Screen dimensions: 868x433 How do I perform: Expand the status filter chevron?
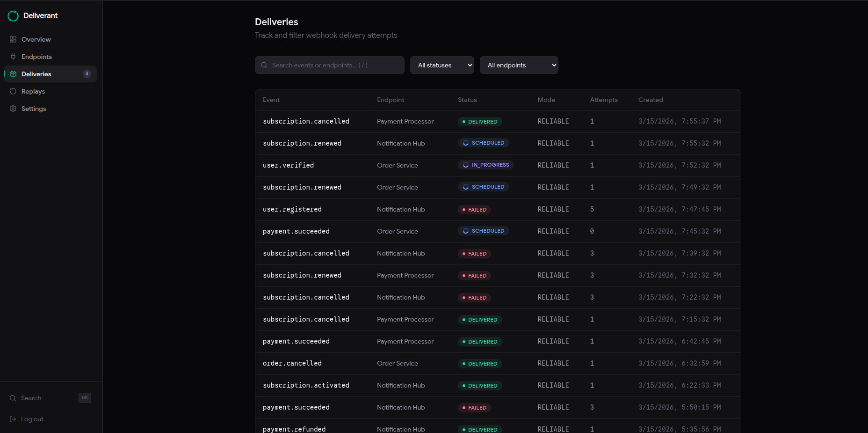[x=469, y=65]
